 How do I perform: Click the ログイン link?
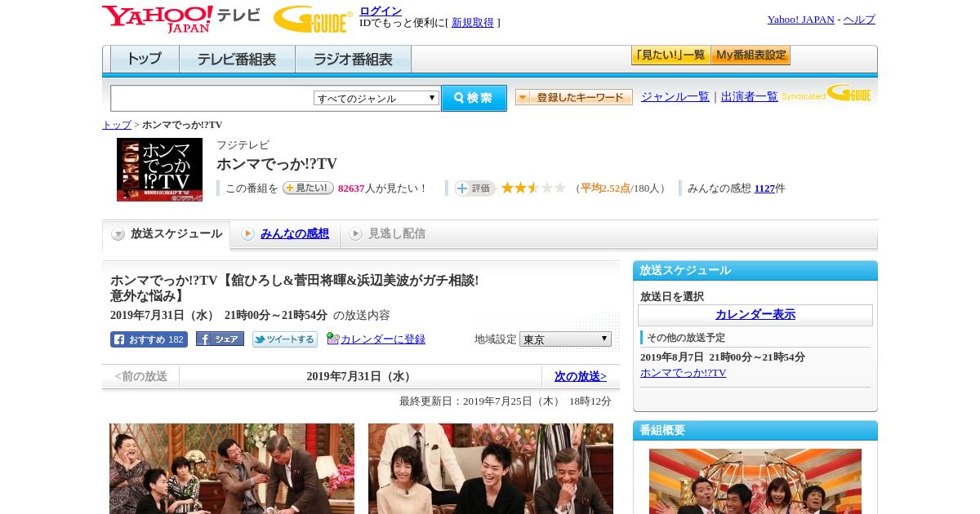(381, 11)
